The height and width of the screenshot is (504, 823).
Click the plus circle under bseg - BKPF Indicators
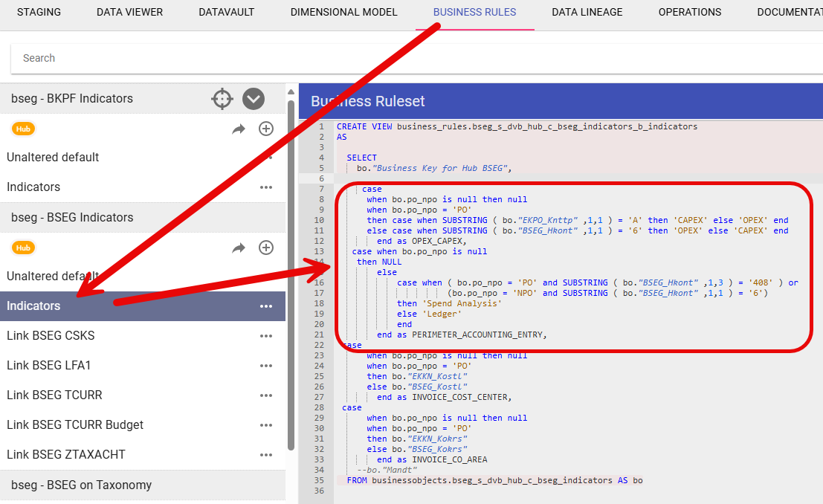(266, 129)
